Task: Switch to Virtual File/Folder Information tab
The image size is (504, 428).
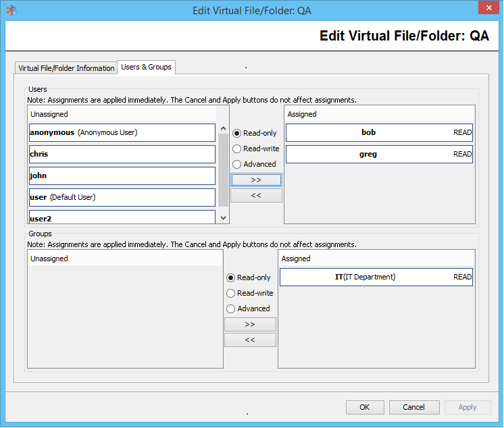Action: 66,68
